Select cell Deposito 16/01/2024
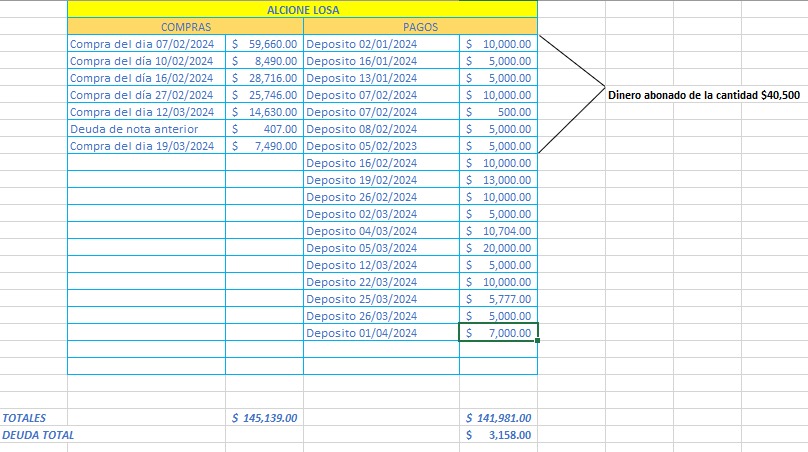Viewport: 808px width, 452px height. (381, 61)
